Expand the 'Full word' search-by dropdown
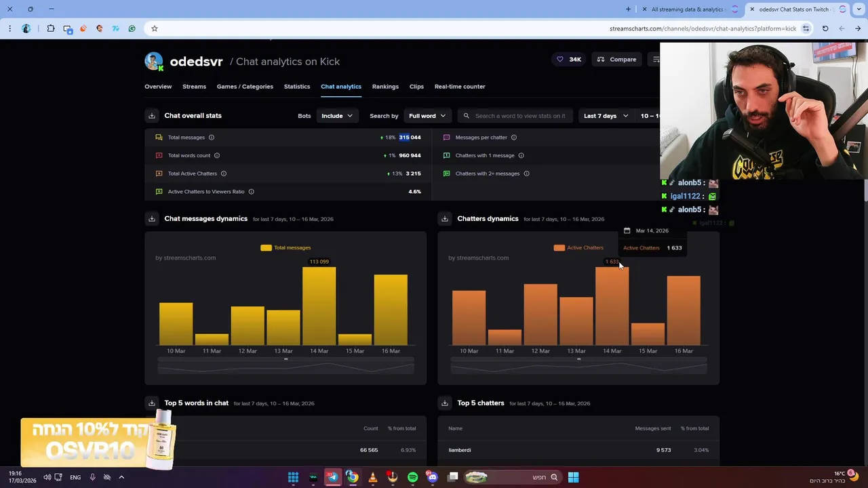 (x=427, y=116)
